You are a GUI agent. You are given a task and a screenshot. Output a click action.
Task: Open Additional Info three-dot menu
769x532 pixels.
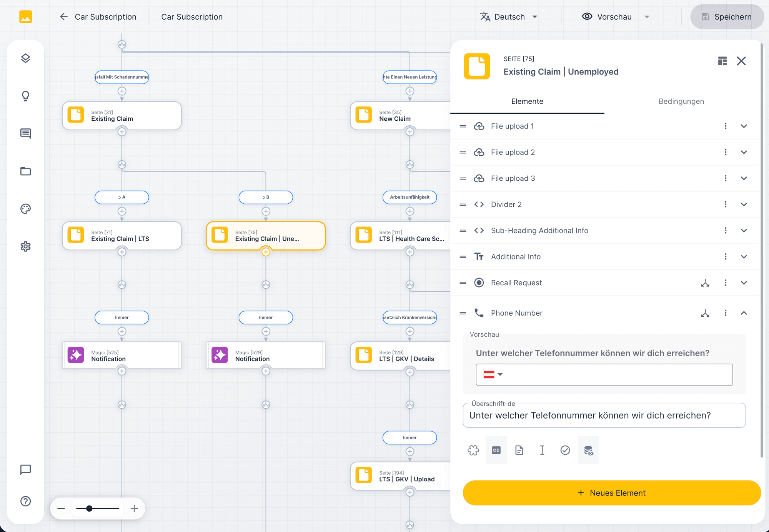[726, 257]
